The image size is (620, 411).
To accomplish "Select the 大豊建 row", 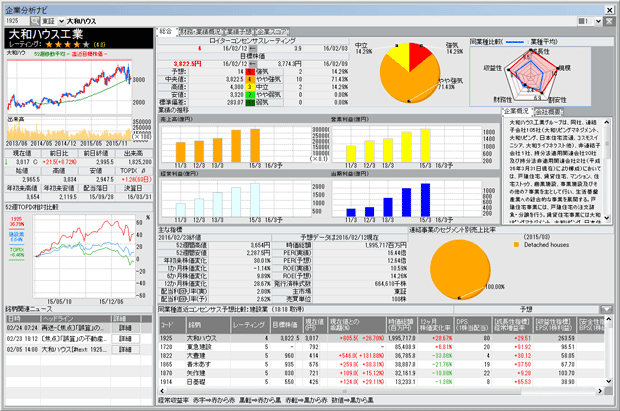I will [x=382, y=356].
